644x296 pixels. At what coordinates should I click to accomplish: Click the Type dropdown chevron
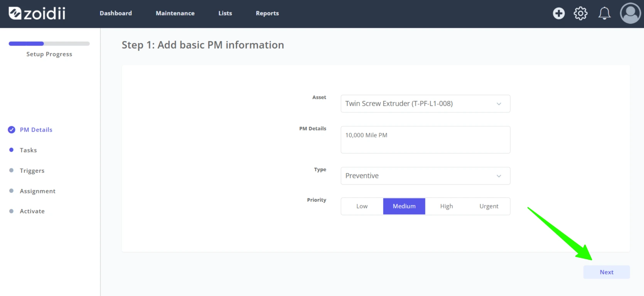499,176
